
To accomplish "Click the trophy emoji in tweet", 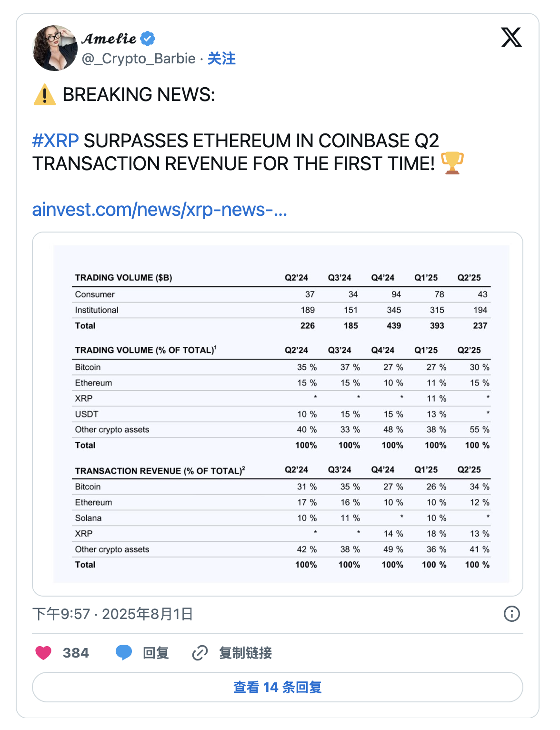I will tap(452, 163).
